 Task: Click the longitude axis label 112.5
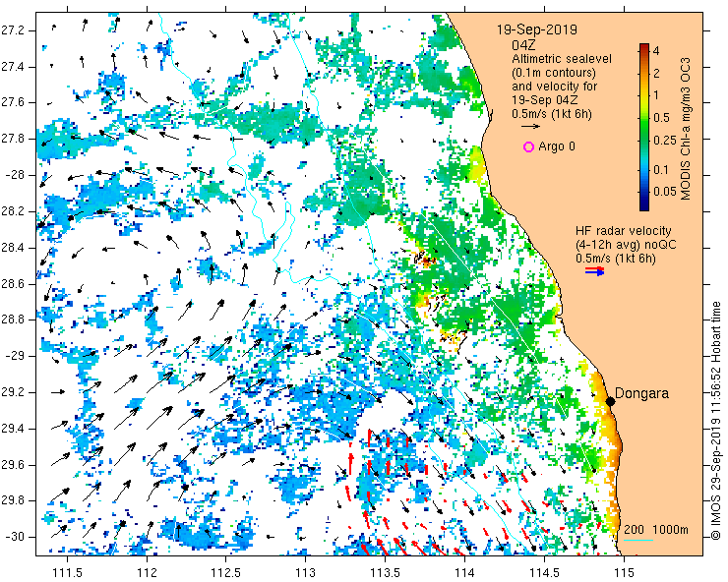[x=226, y=572]
